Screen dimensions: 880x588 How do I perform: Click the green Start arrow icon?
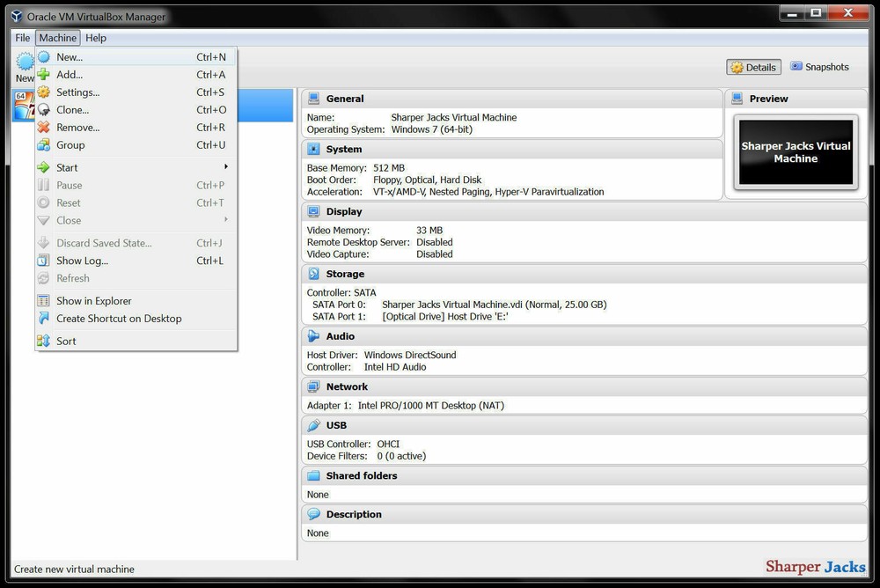point(42,166)
